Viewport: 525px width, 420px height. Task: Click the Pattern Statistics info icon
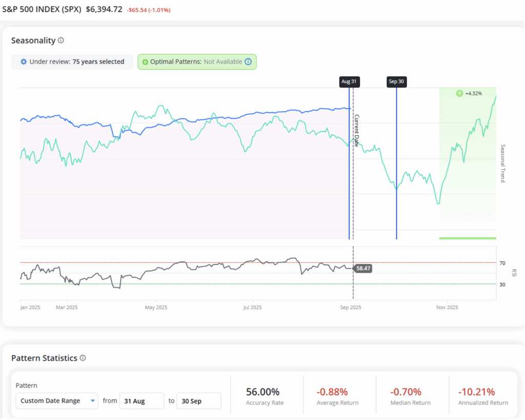point(83,358)
